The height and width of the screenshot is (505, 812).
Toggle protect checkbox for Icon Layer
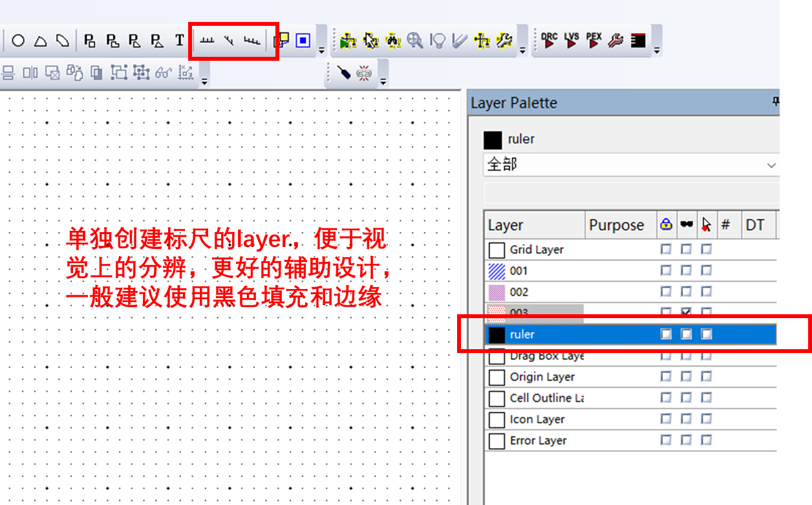tap(707, 419)
